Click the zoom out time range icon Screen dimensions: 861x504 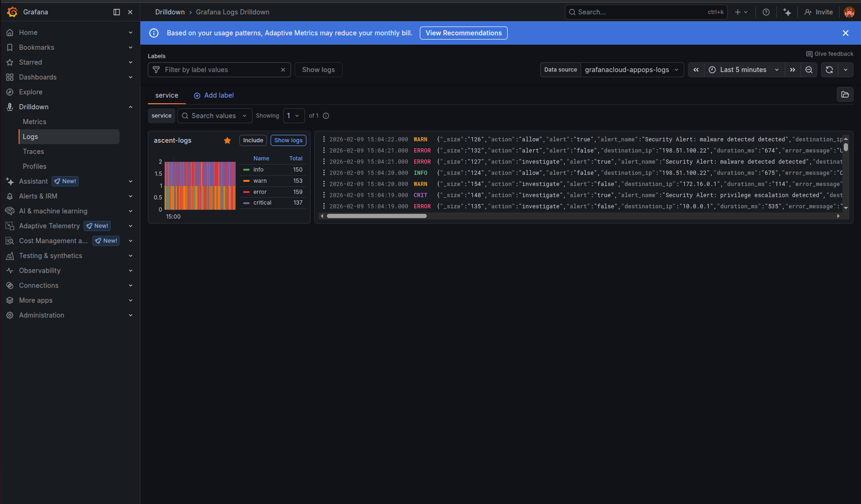[x=809, y=70]
